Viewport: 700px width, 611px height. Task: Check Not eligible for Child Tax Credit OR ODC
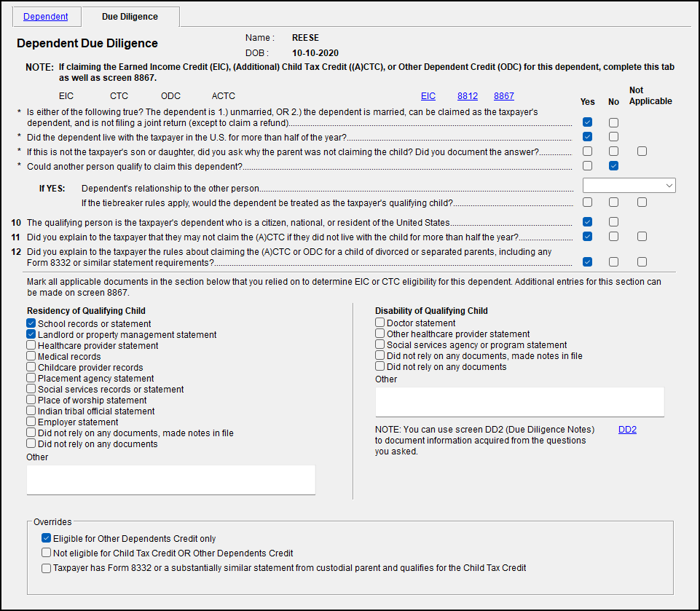pos(46,553)
